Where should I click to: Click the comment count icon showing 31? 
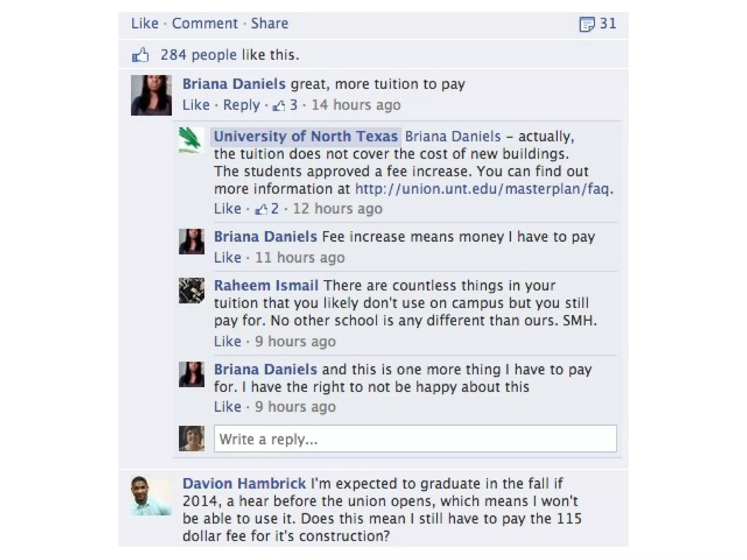[x=587, y=24]
